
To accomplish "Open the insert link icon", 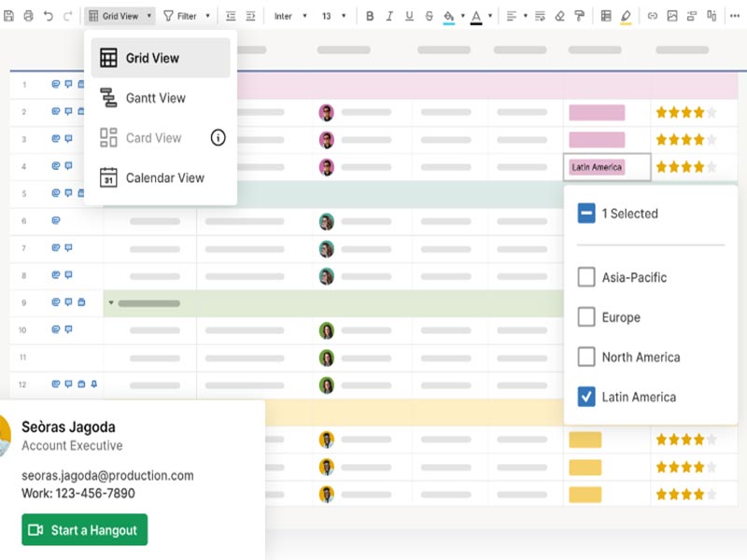I will (x=652, y=15).
